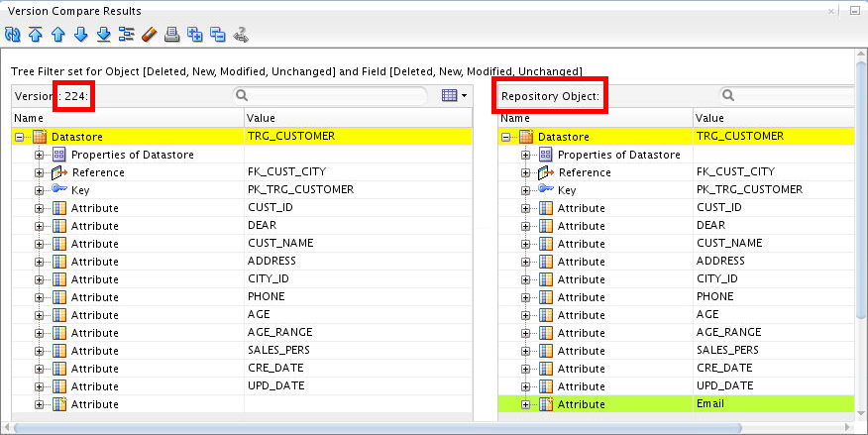
Task: Click the Key icon in Repository Object panel
Action: click(546, 189)
